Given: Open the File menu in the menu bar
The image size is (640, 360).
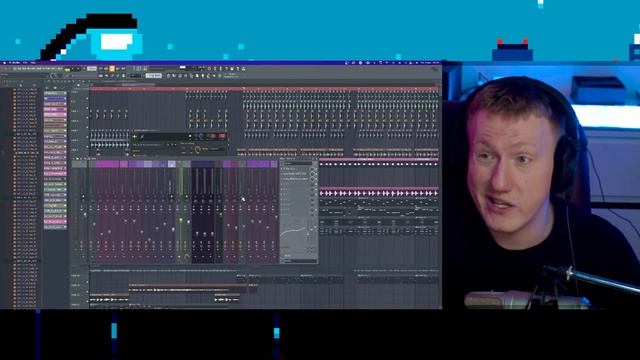Looking at the screenshot, I should 25,63.
